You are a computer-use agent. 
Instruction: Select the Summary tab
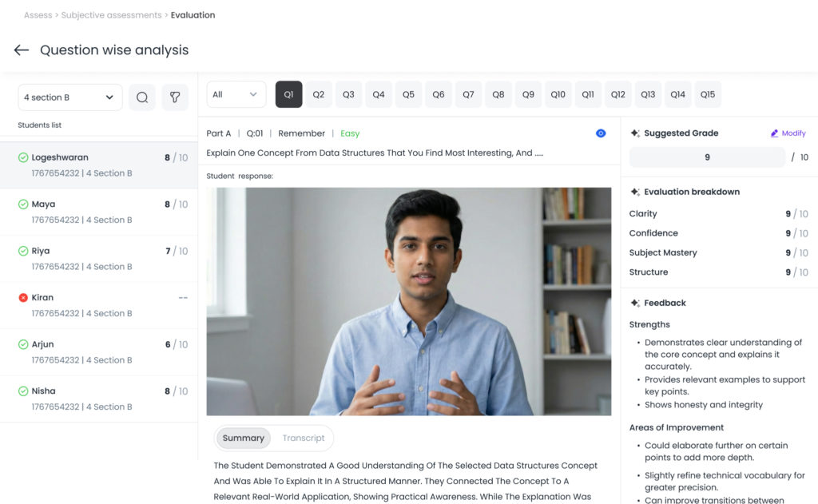click(244, 438)
